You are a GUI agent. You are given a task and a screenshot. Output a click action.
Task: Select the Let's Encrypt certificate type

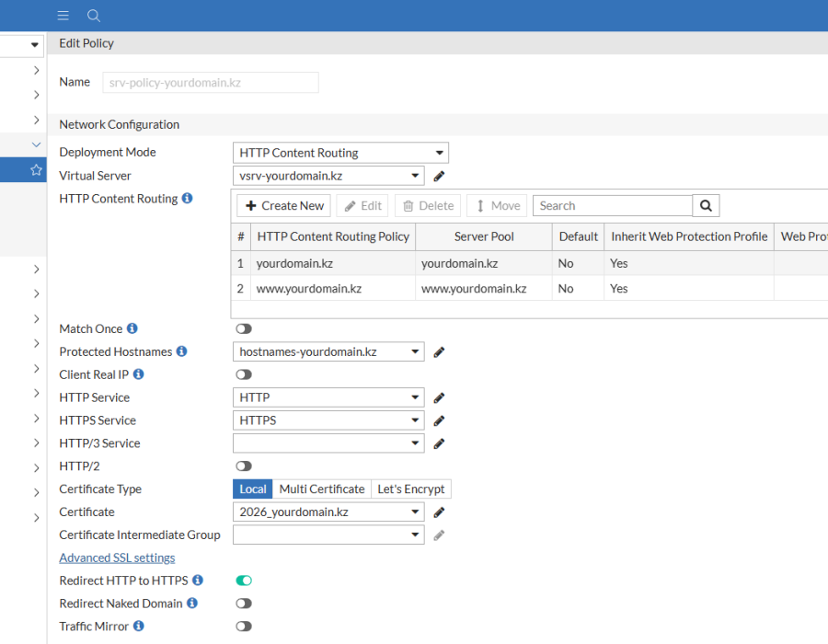pyautogui.click(x=411, y=489)
